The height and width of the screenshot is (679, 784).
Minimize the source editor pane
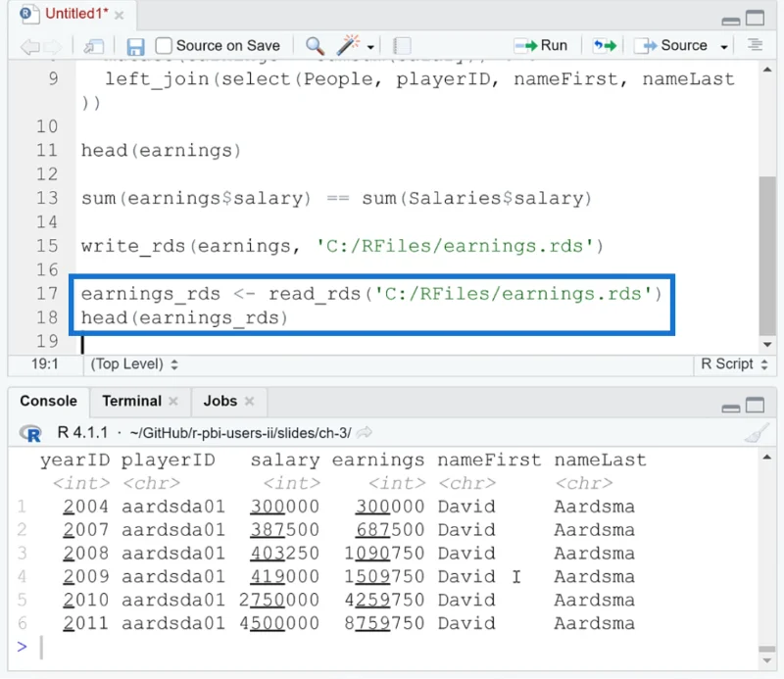[730, 21]
